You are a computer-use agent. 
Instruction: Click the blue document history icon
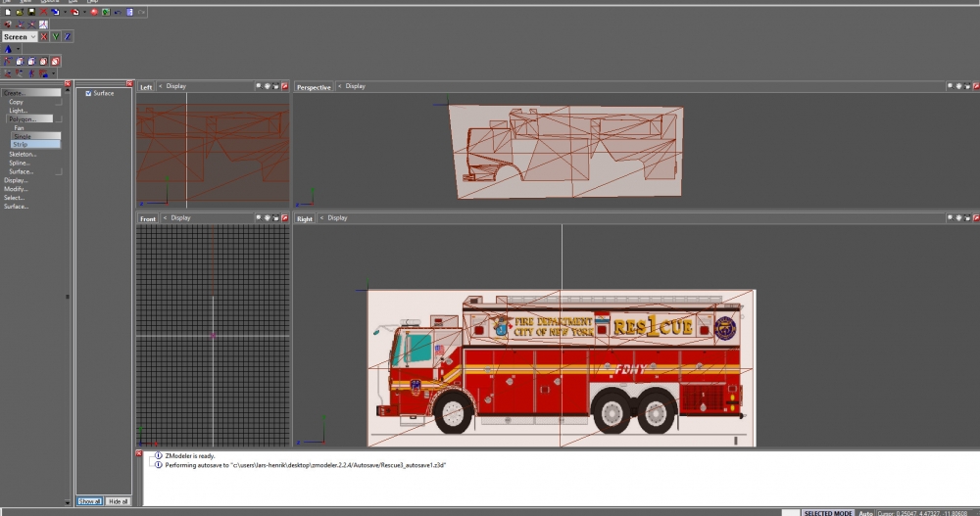(129, 12)
